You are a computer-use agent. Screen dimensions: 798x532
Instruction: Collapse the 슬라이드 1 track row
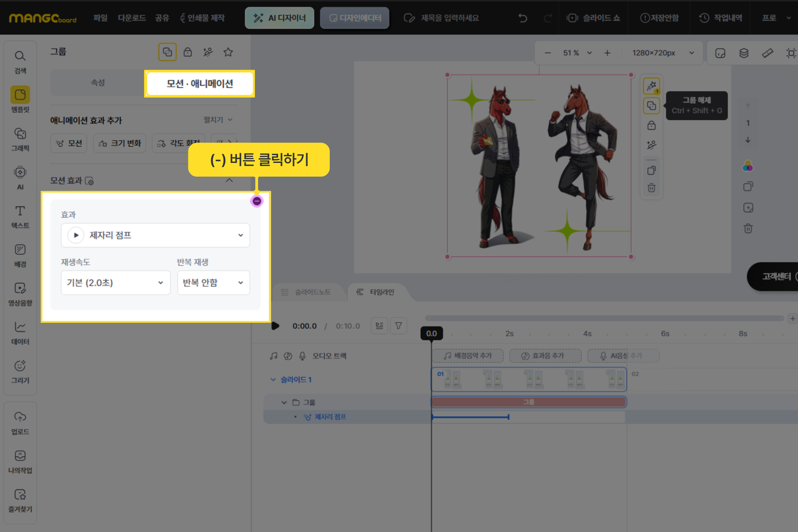273,380
